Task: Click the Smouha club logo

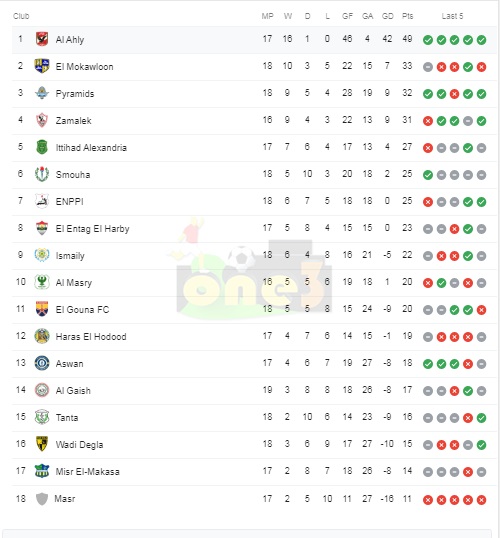Action: (42, 174)
